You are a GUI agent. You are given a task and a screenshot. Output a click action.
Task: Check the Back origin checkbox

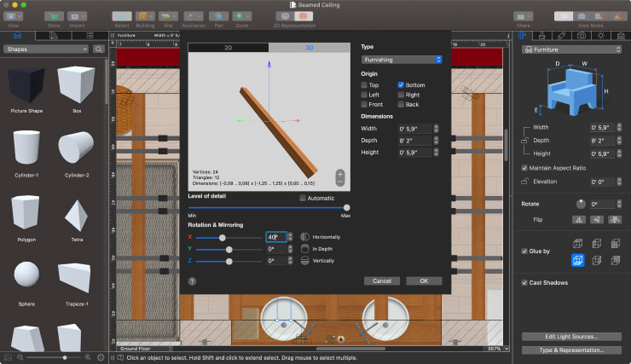click(401, 104)
